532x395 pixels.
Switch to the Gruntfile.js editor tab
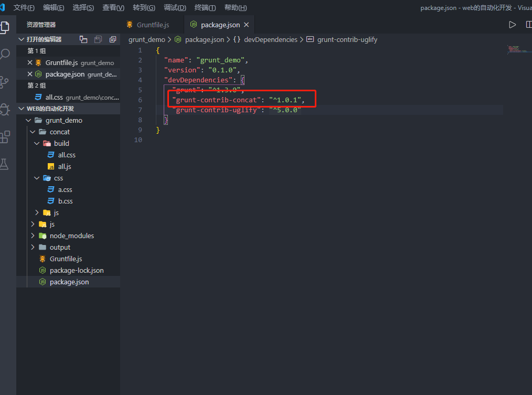[x=152, y=25]
